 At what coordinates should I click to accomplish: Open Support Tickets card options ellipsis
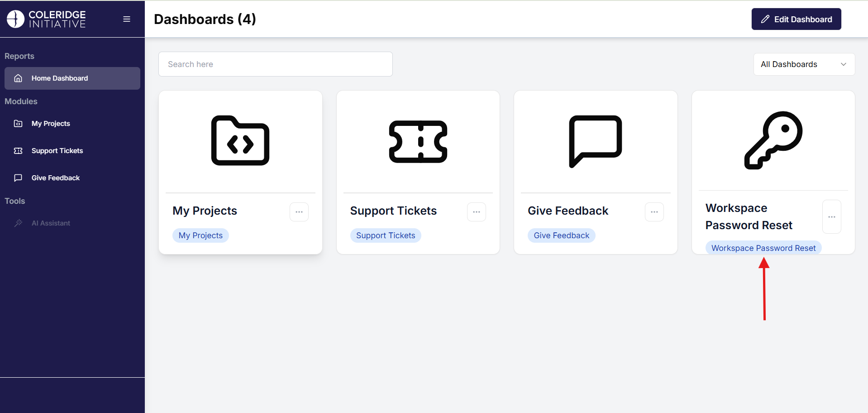click(477, 212)
